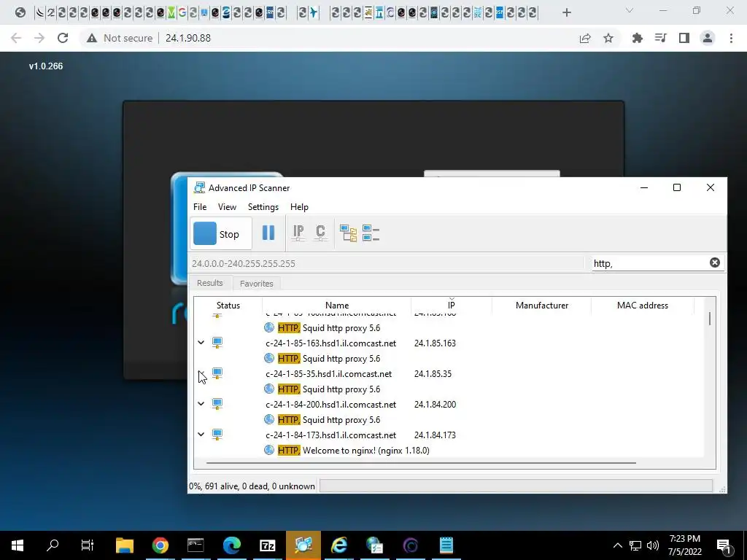Open the View menu
This screenshot has height=560, width=747.
pos(228,206)
